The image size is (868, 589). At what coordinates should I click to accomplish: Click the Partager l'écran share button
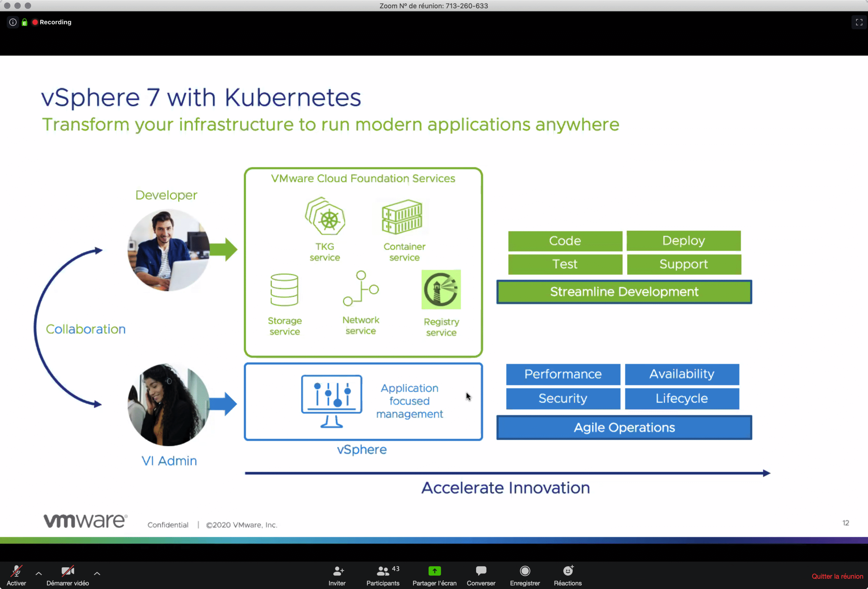click(x=434, y=575)
